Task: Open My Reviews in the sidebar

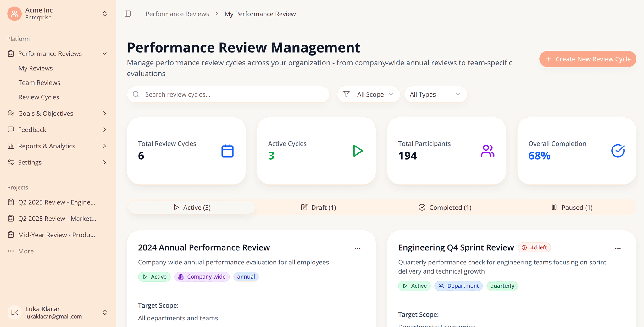Action: point(36,68)
